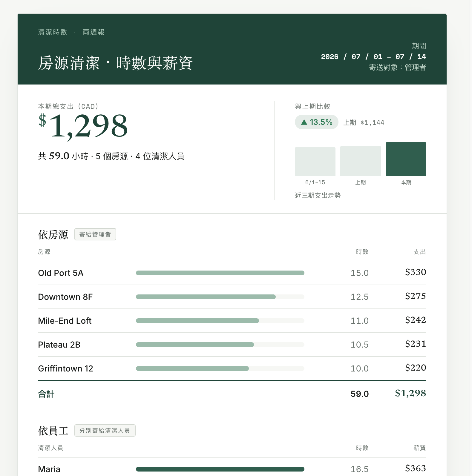
Task: Click the 合計 total row label
Action: 46,394
